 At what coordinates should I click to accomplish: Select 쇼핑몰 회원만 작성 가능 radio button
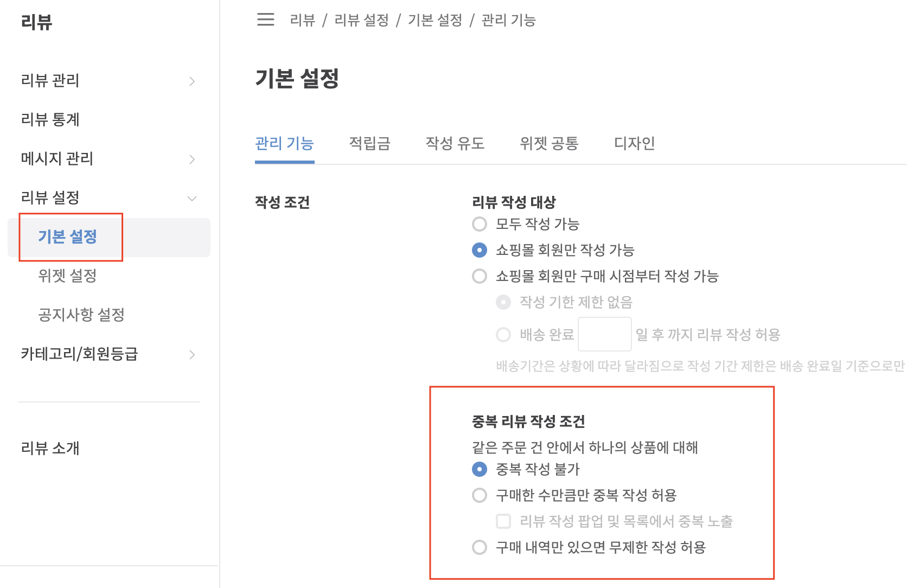tap(480, 250)
